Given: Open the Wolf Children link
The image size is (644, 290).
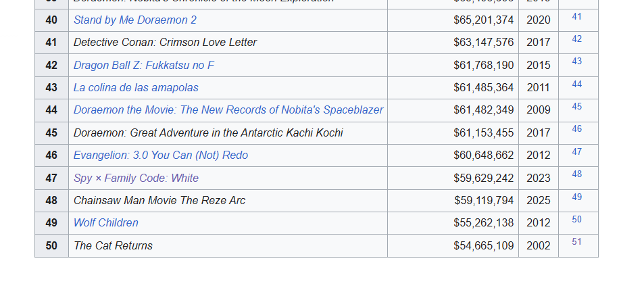Looking at the screenshot, I should (x=105, y=222).
